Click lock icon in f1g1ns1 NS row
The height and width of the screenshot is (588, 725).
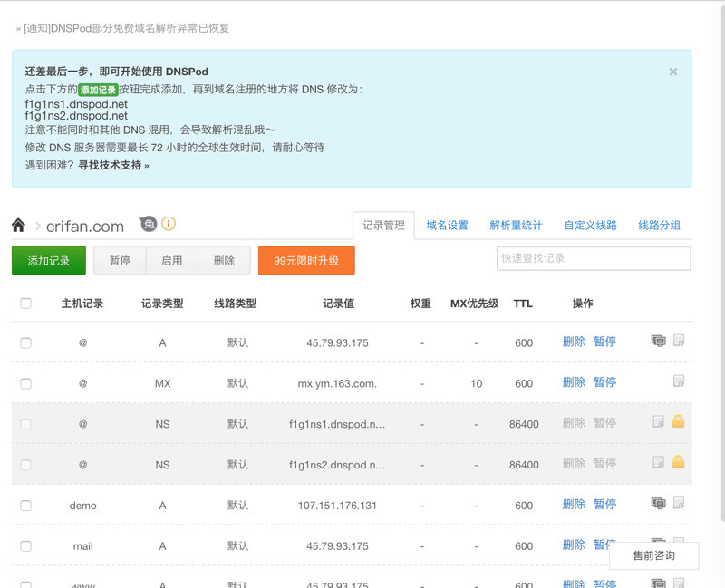click(x=678, y=421)
